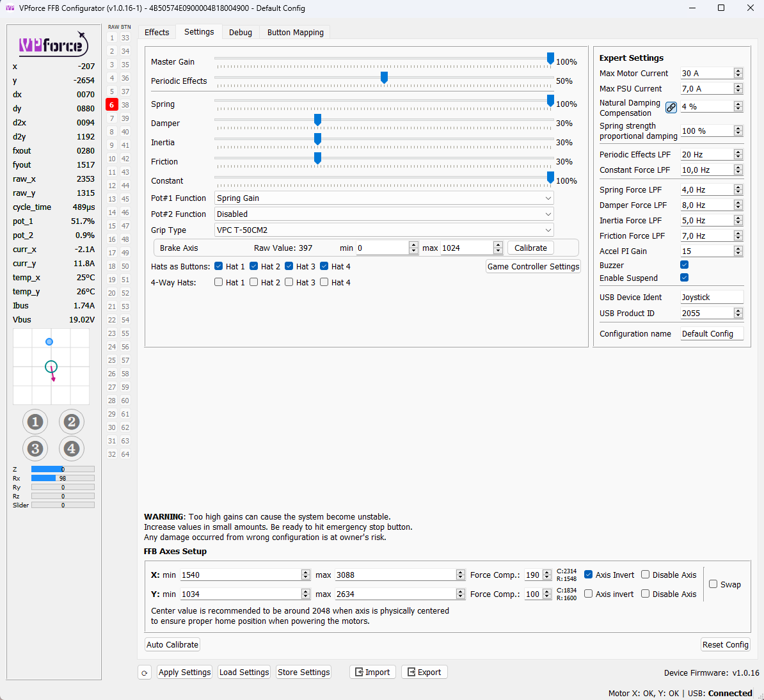Uncheck Hat 2 in Hats as Buttons
The width and height of the screenshot is (764, 700).
coord(254,266)
